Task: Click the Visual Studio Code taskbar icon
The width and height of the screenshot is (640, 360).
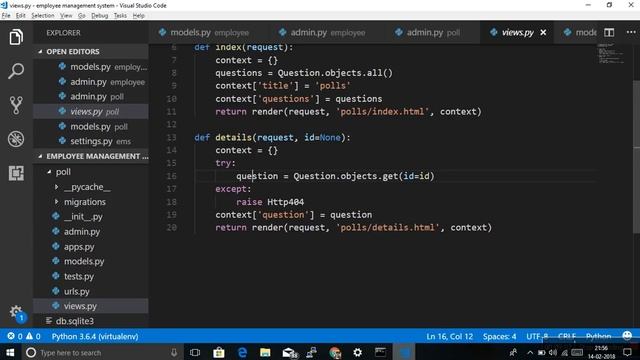Action: [x=404, y=352]
